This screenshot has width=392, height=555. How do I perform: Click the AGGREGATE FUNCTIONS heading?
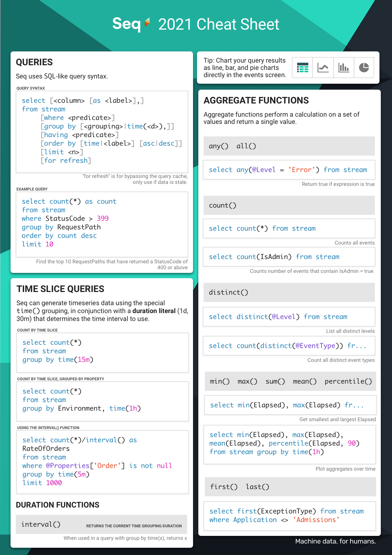pyautogui.click(x=256, y=101)
